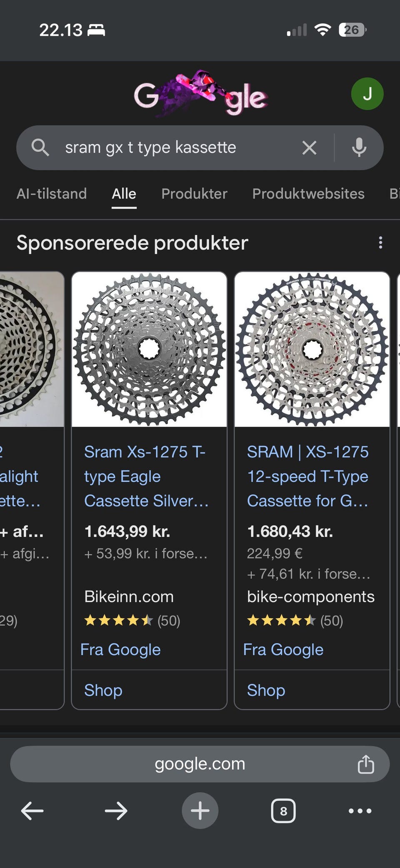Tap the share icon in address bar
Image resolution: width=400 pixels, height=868 pixels.
point(366,764)
